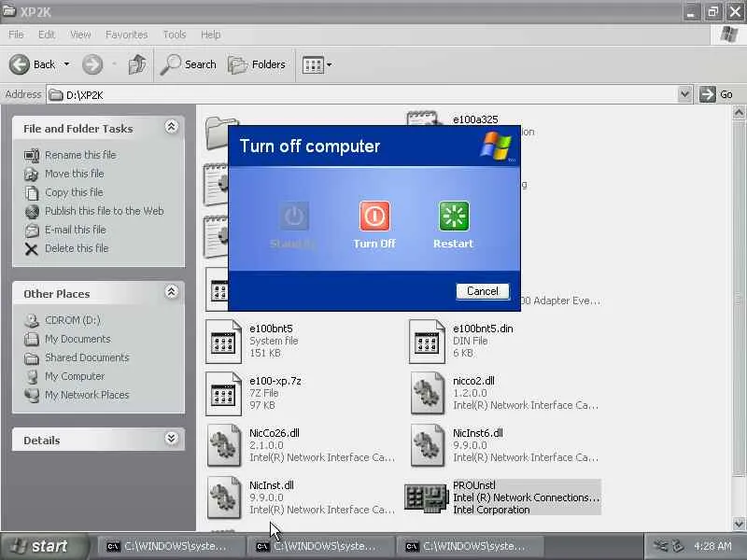Image resolution: width=747 pixels, height=560 pixels.
Task: Switch to second C:\WINDOWS\syste... taskbar window
Action: 321,546
